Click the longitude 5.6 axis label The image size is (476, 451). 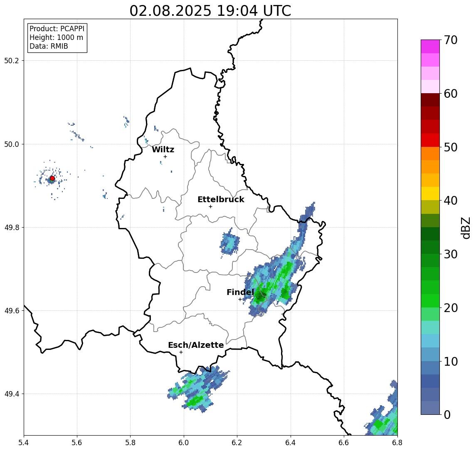click(77, 443)
